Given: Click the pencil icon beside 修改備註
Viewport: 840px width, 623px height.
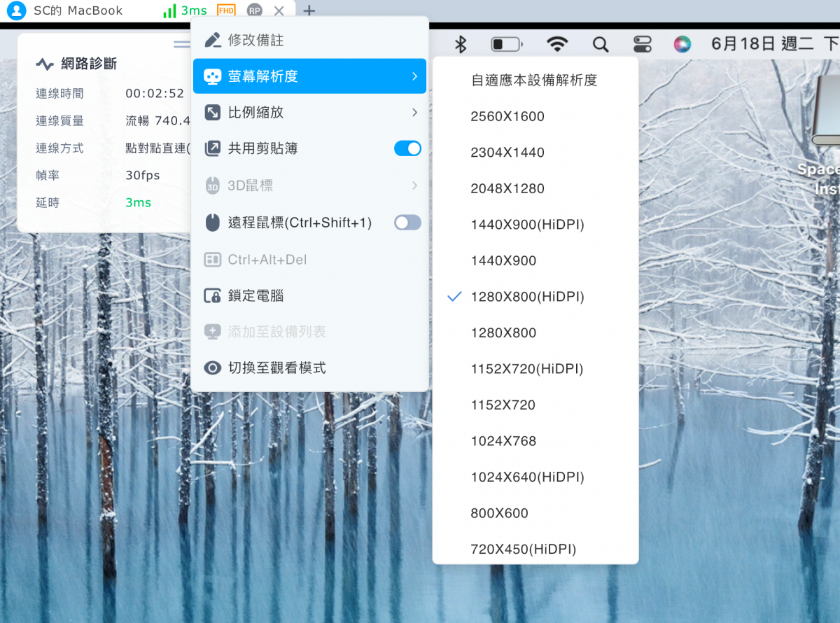Looking at the screenshot, I should click(213, 40).
